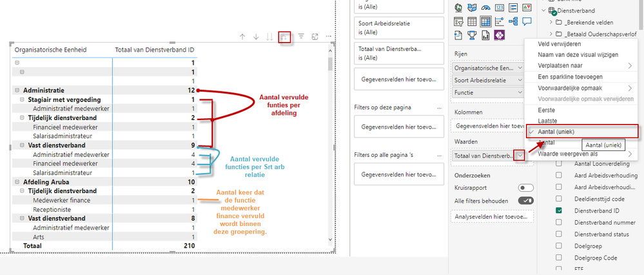Select the smart narrative visualization

459,35
